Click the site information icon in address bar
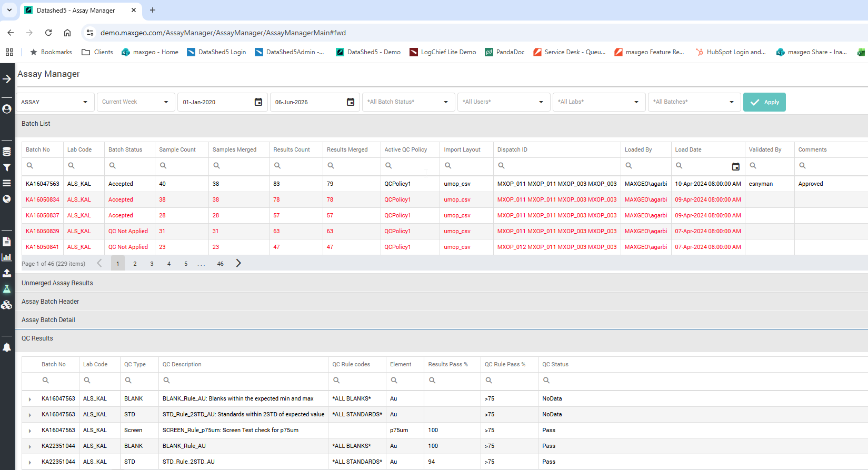The width and height of the screenshot is (868, 470). [90, 33]
